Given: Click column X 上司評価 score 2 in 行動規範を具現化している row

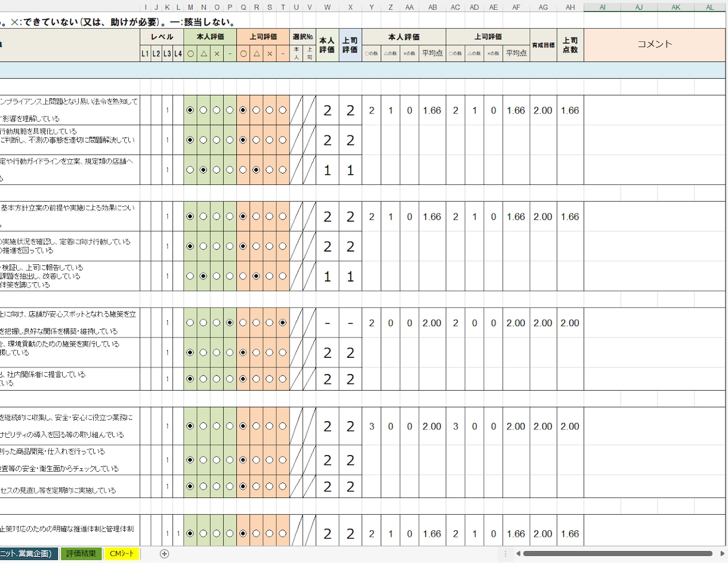Looking at the screenshot, I should pos(350,140).
